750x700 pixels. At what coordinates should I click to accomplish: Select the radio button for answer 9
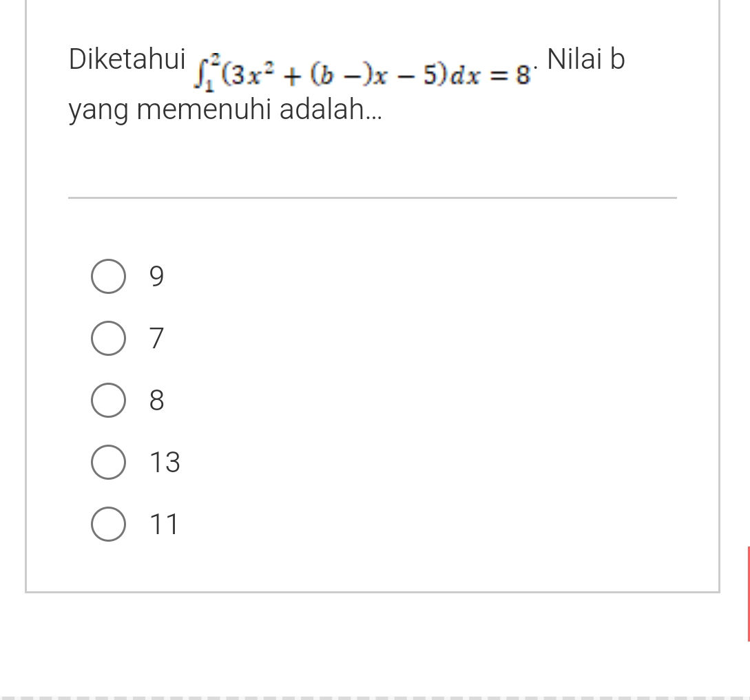point(108,276)
